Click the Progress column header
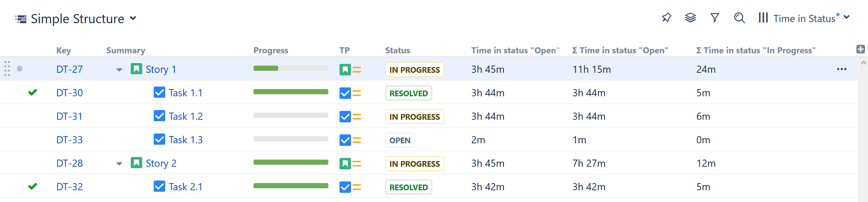 coord(271,50)
